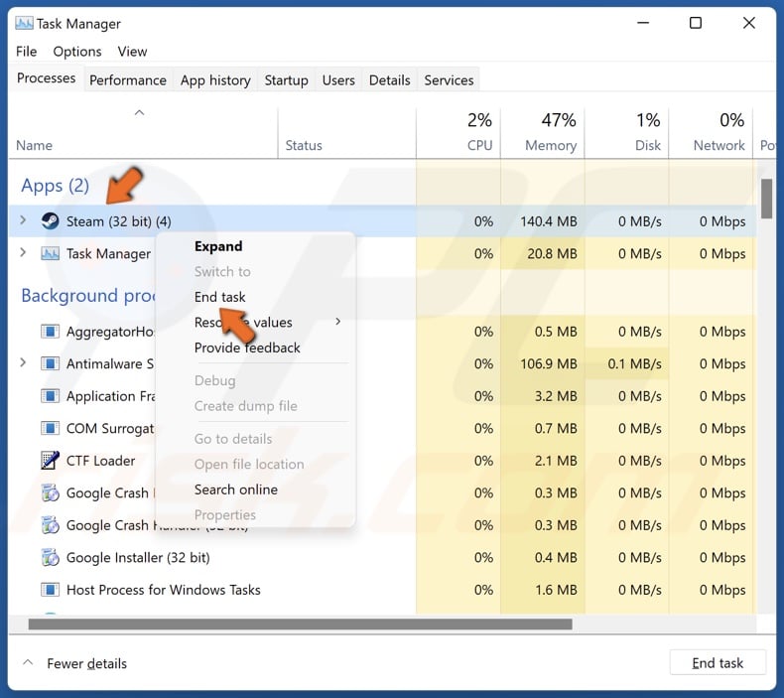This screenshot has width=784, height=698.
Task: Select the CTF Loader process row
Action: click(x=382, y=461)
